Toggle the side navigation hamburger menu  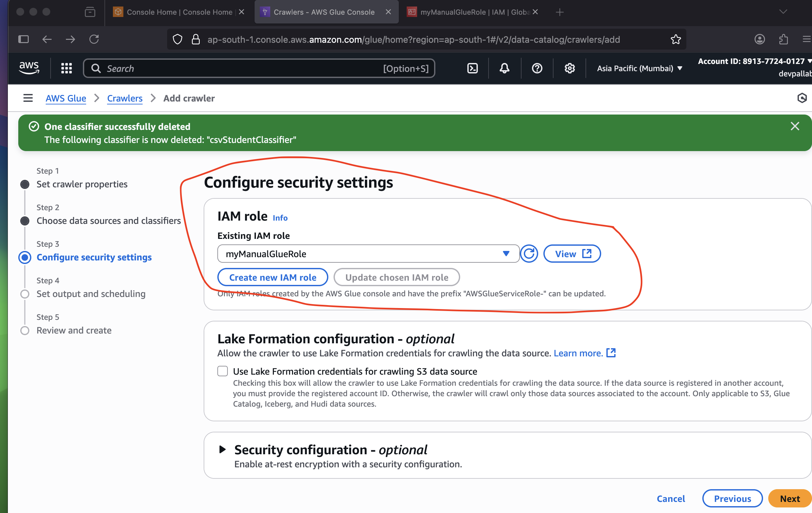coord(28,98)
